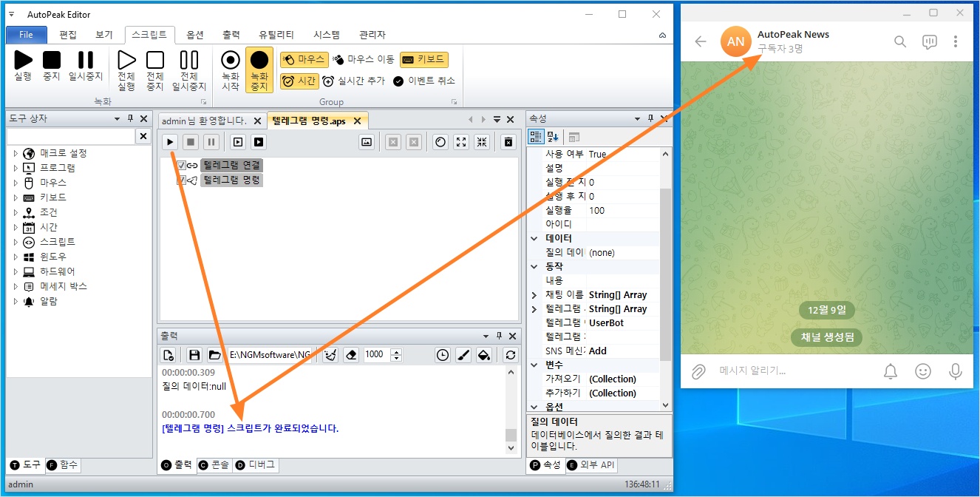The width and height of the screenshot is (980, 497).
Task: Click the toolbox search field
Action: point(71,136)
